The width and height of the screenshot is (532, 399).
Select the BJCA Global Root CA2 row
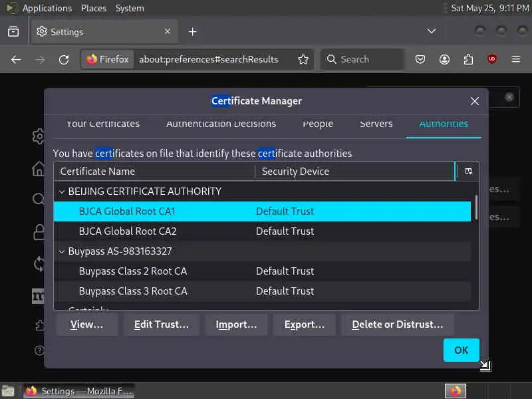coord(262,231)
